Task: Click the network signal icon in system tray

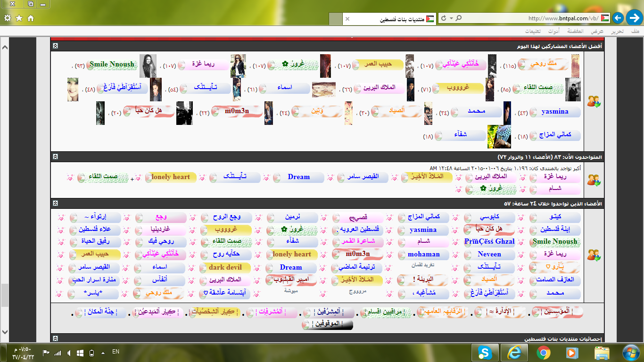Action: coord(58,353)
